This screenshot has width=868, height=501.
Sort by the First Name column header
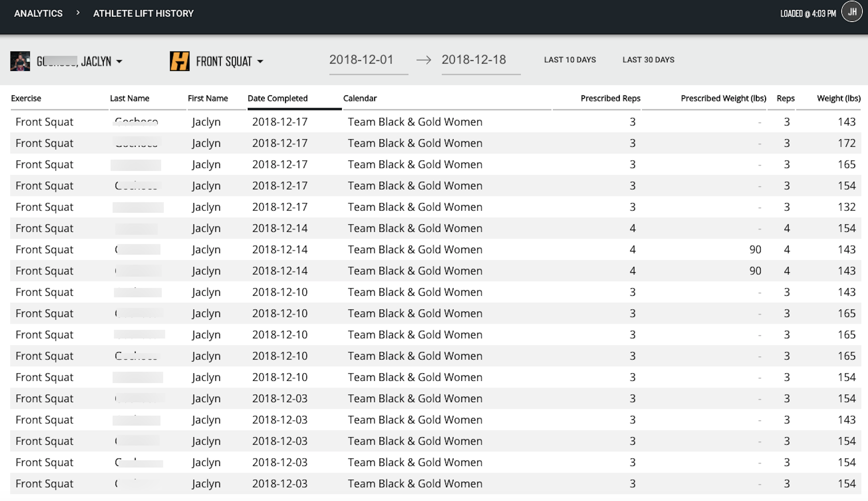[207, 98]
